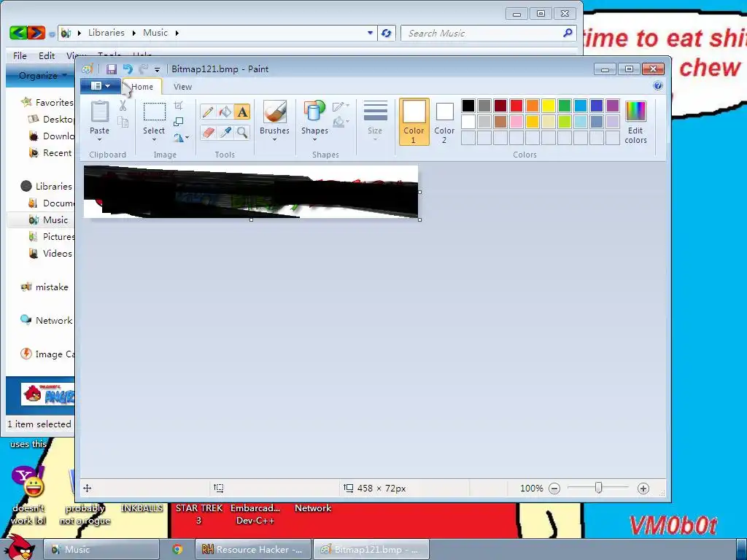Switch to the View ribbon tab
Screen dimensions: 747x560
(x=183, y=87)
